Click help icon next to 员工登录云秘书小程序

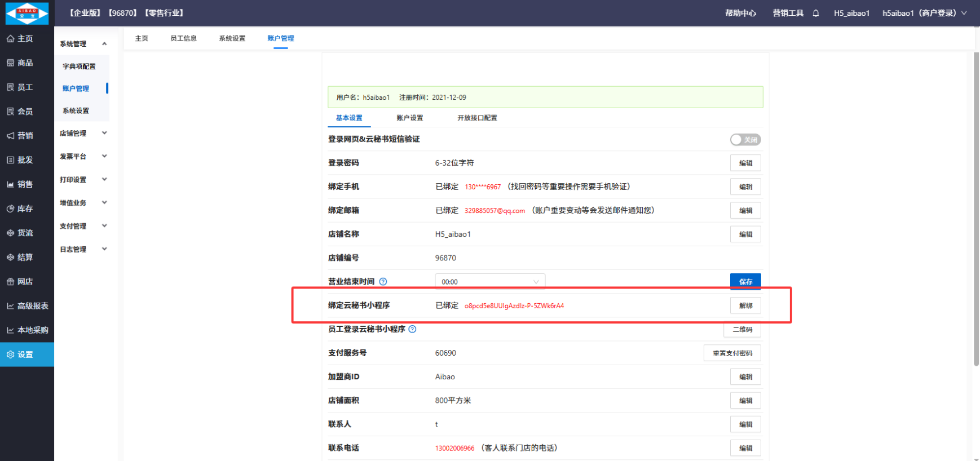[x=412, y=329]
